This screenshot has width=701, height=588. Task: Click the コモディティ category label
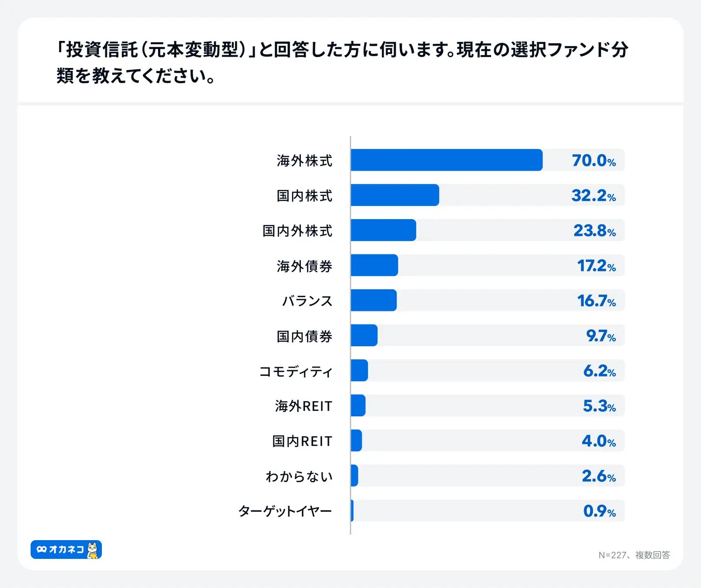point(296,372)
